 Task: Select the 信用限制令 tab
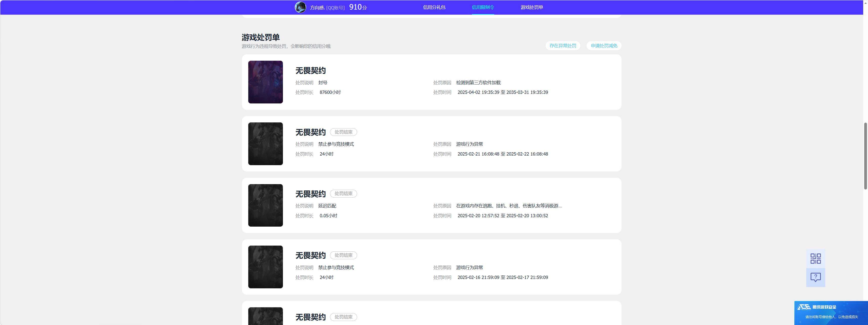(483, 7)
